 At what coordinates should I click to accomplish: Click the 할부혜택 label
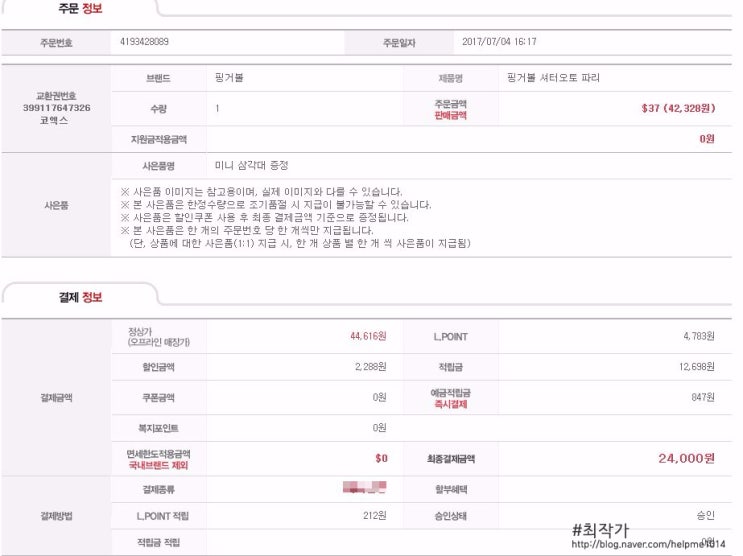[450, 489]
